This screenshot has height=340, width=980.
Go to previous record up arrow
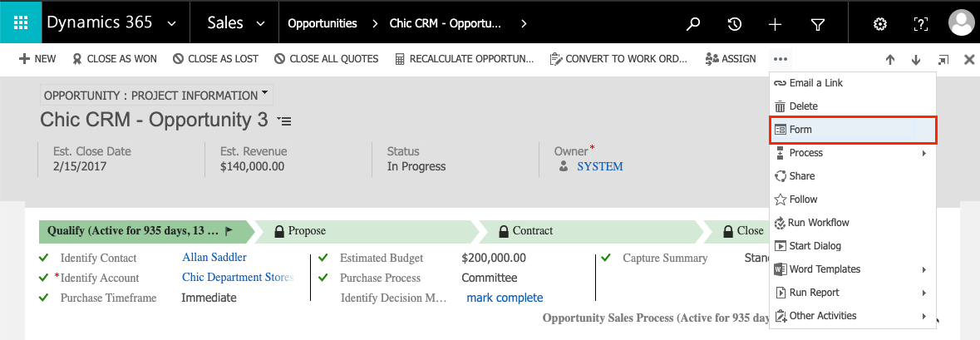click(x=890, y=59)
